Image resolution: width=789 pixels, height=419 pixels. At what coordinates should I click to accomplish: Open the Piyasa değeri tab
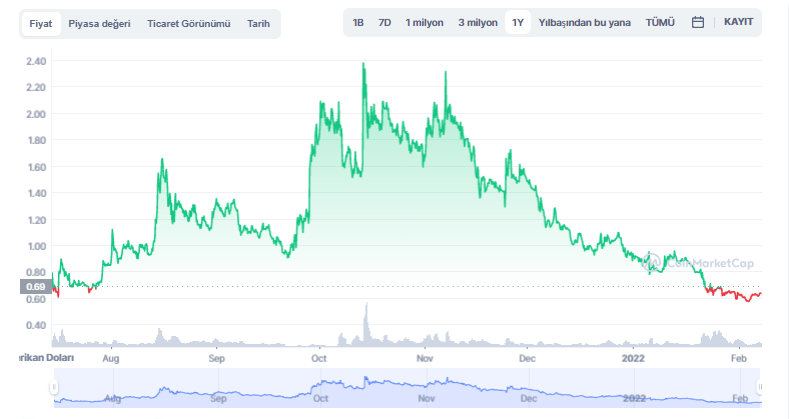tap(99, 23)
